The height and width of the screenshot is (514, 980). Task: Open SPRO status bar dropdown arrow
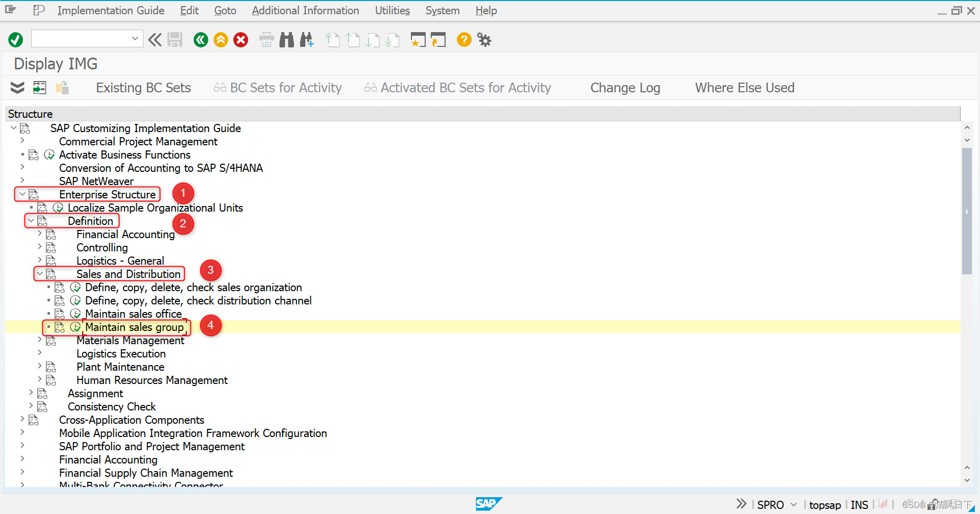[x=793, y=504]
